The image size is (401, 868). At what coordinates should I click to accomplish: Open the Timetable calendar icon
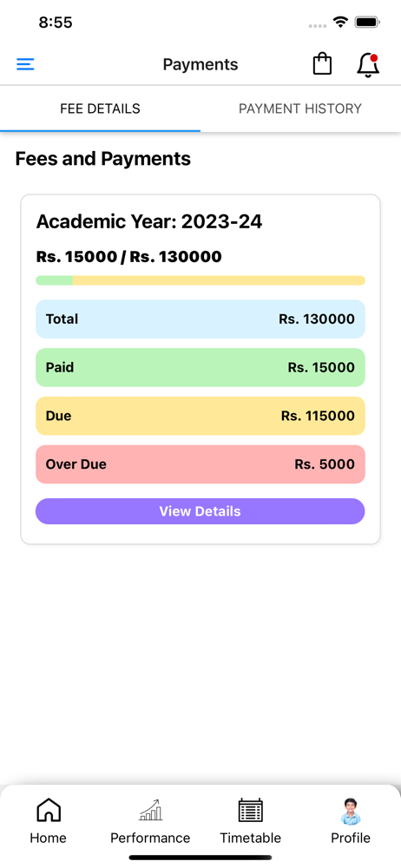(250, 811)
